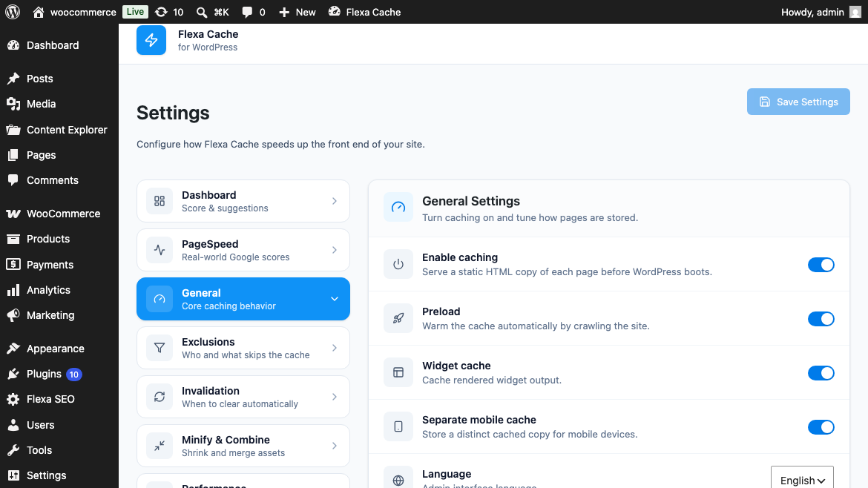Click the PageSpeed pulse icon
Screen dimensions: 868x488
click(160, 250)
